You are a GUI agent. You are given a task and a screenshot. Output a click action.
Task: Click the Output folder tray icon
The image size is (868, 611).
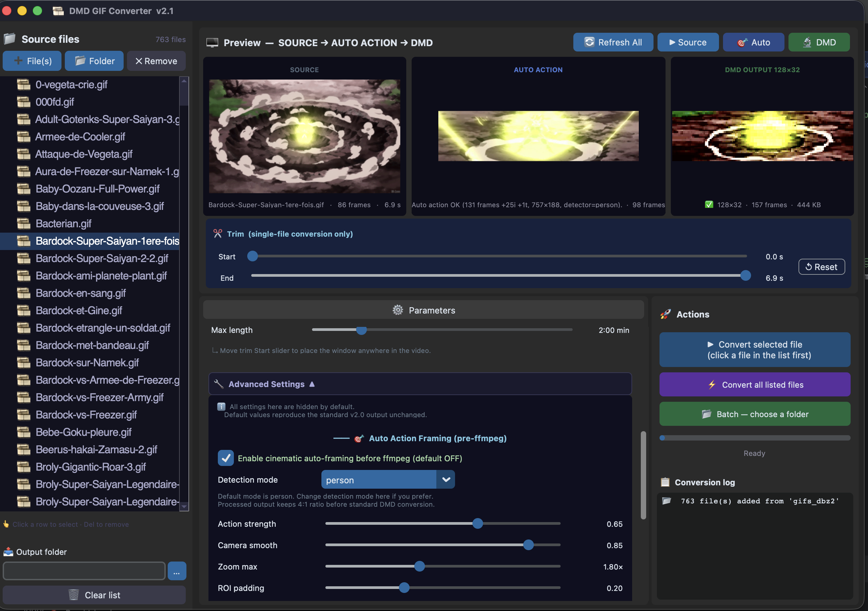pos(8,552)
